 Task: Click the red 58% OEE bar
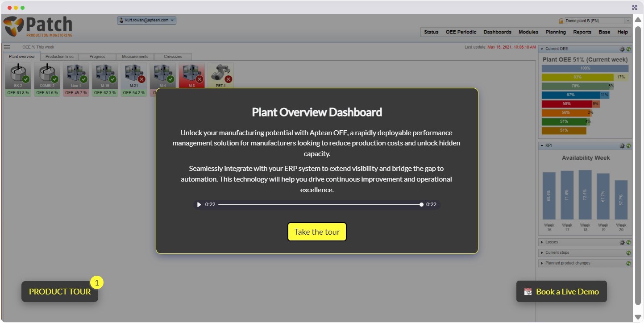(x=567, y=104)
